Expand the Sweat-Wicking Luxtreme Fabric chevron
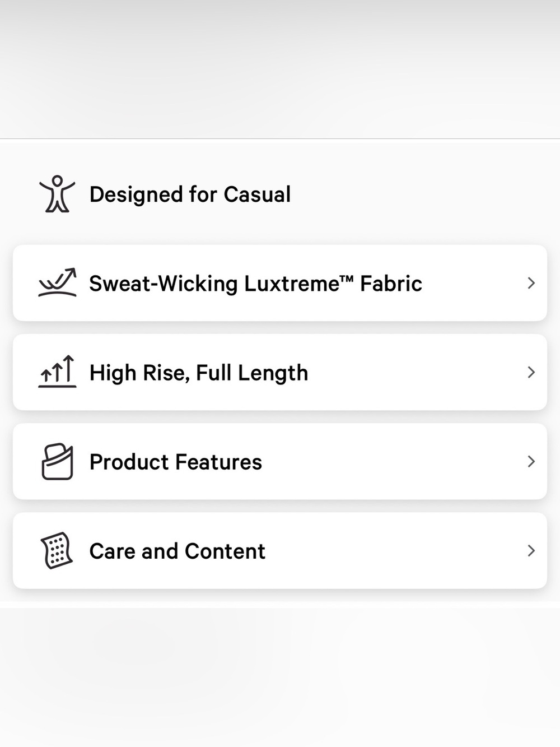 (x=531, y=283)
